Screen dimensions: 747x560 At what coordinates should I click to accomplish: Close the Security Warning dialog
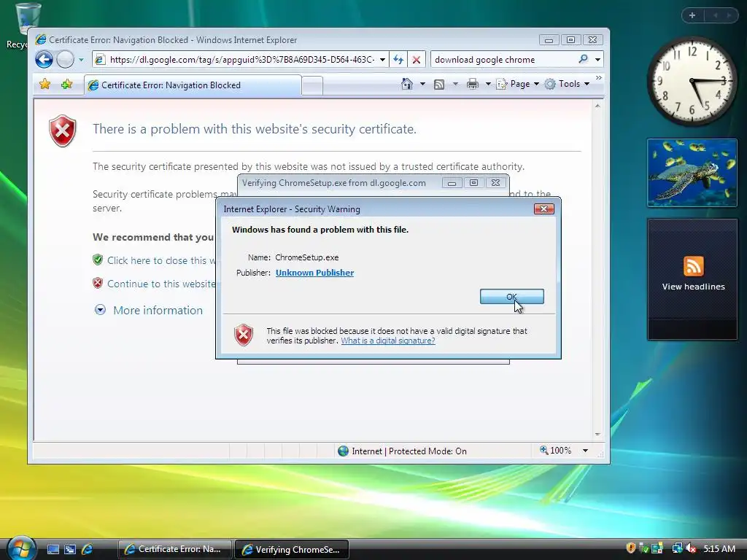[543, 209]
